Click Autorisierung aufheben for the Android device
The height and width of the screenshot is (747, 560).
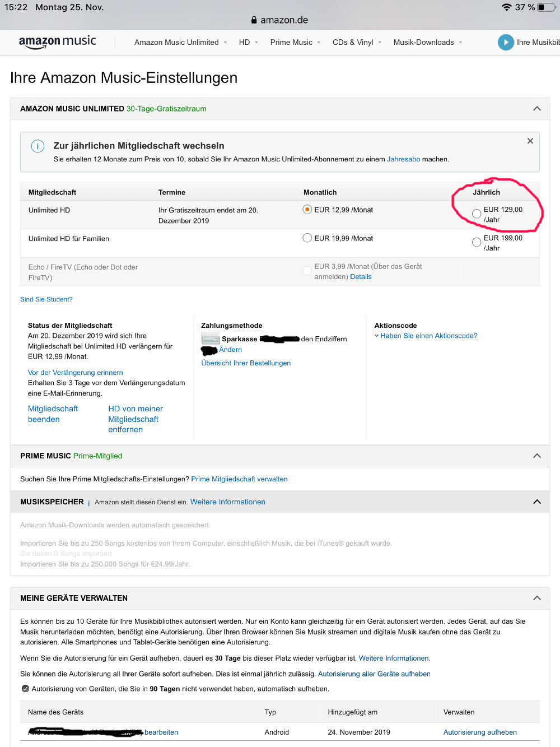tap(480, 732)
